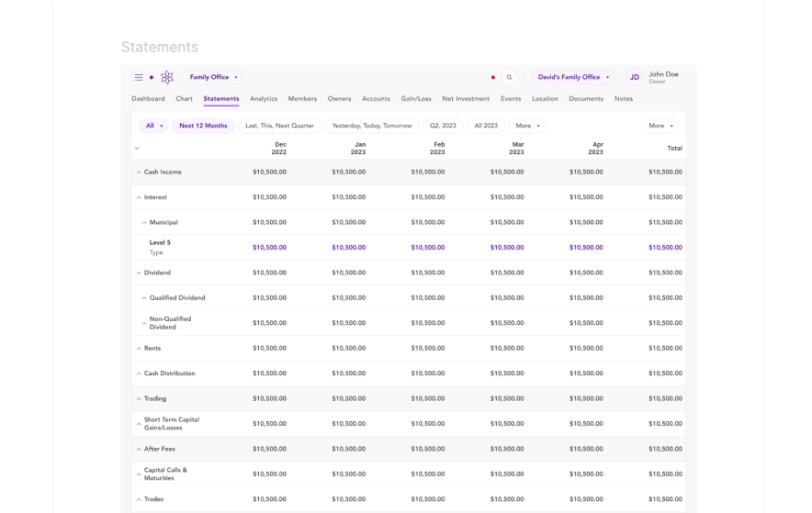Viewport: 812px width, 513px height.
Task: Click the JD user avatar
Action: point(634,78)
